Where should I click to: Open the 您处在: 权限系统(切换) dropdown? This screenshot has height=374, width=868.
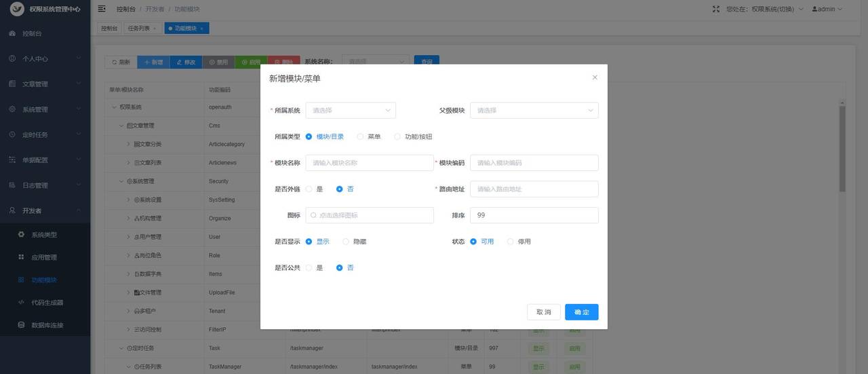(x=764, y=9)
